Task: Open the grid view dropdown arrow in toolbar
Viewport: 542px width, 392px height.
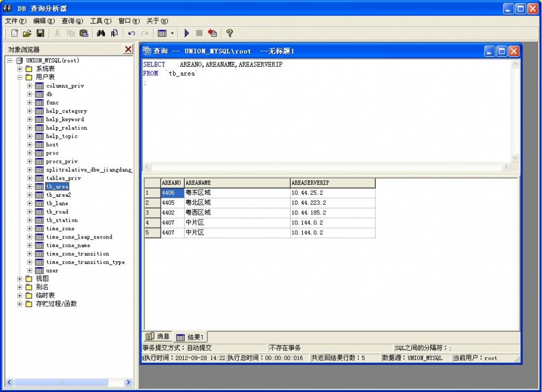Action: coord(172,33)
